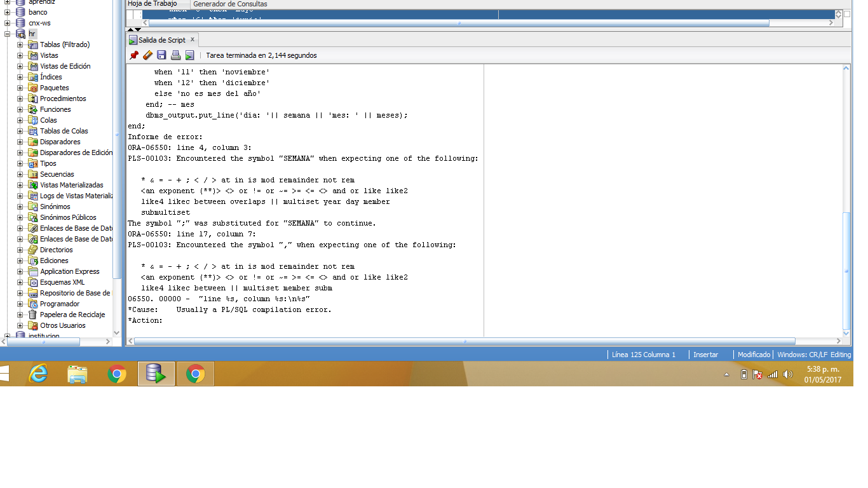Click the Insertar status bar indicator
868x488 pixels.
click(705, 355)
